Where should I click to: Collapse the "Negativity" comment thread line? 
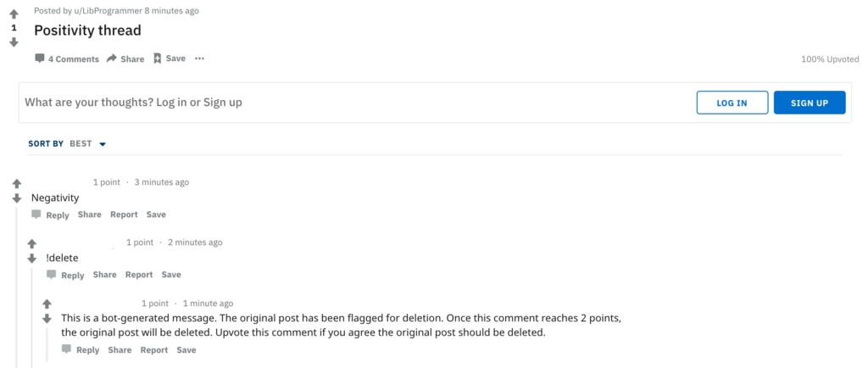[17, 288]
